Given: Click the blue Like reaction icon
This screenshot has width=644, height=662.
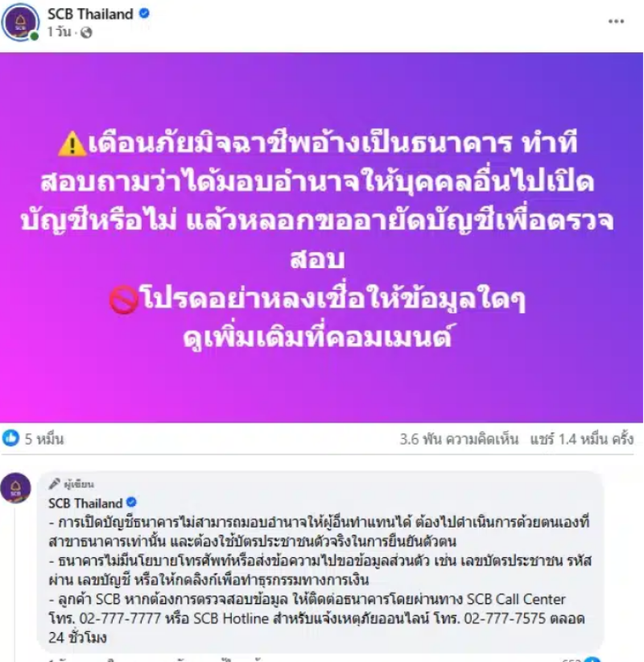Looking at the screenshot, I should click(11, 438).
